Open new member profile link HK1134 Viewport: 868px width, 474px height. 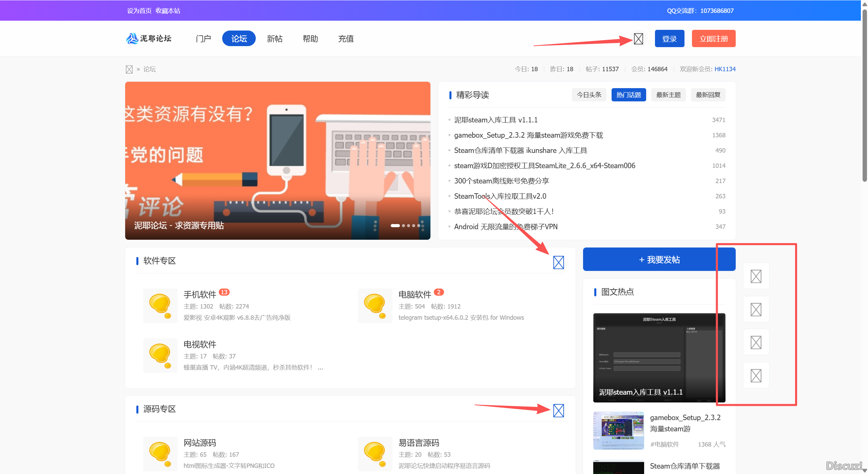(725, 69)
